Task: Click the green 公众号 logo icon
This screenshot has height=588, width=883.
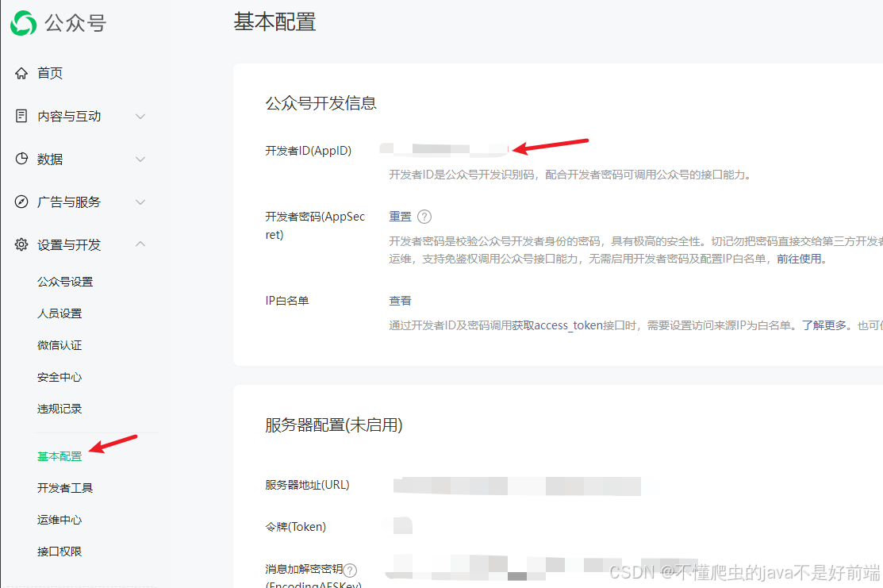Action: coord(23,23)
